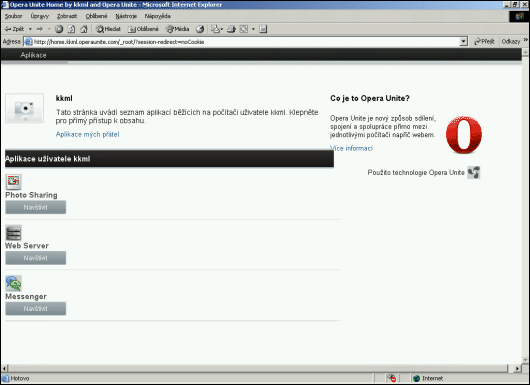The height and width of the screenshot is (385, 530).
Task: Open the Hledat search toolbar button
Action: (108, 29)
